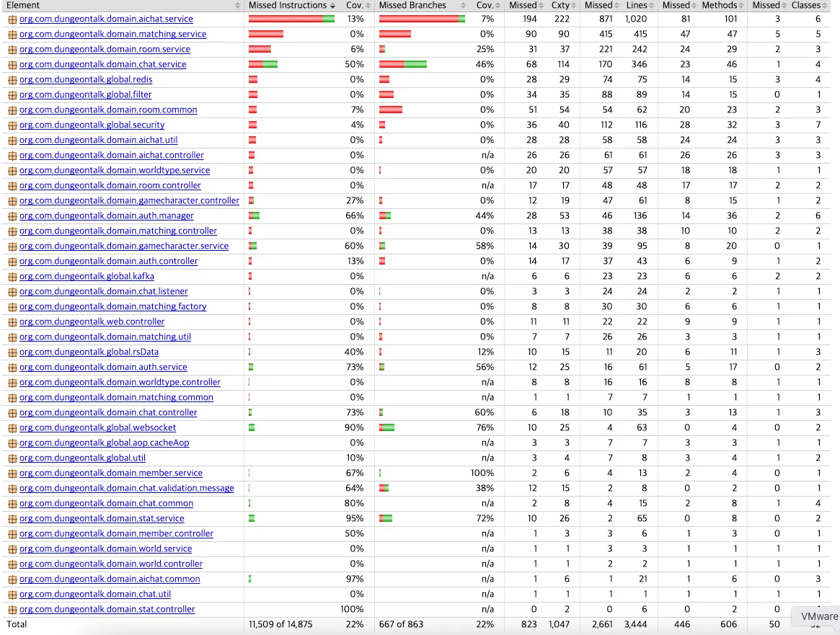840x635 pixels.
Task: Open org.com.dungeontalk.domain.world.service link
Action: coord(105,549)
